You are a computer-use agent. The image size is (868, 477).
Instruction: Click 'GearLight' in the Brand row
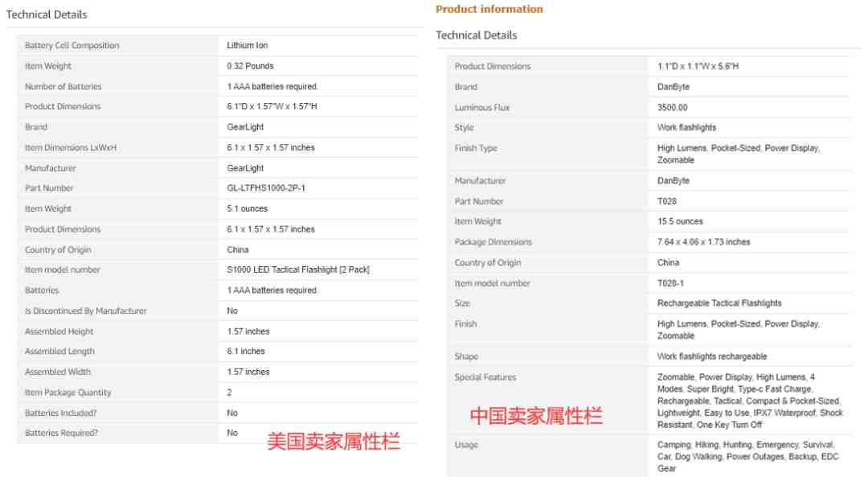(x=245, y=127)
